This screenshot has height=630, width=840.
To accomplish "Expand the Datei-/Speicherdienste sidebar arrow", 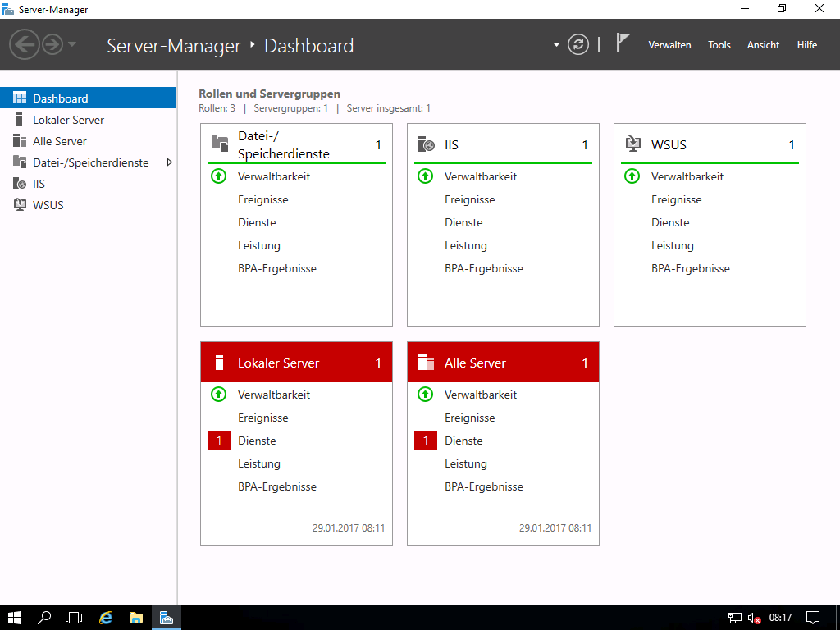I will (169, 162).
